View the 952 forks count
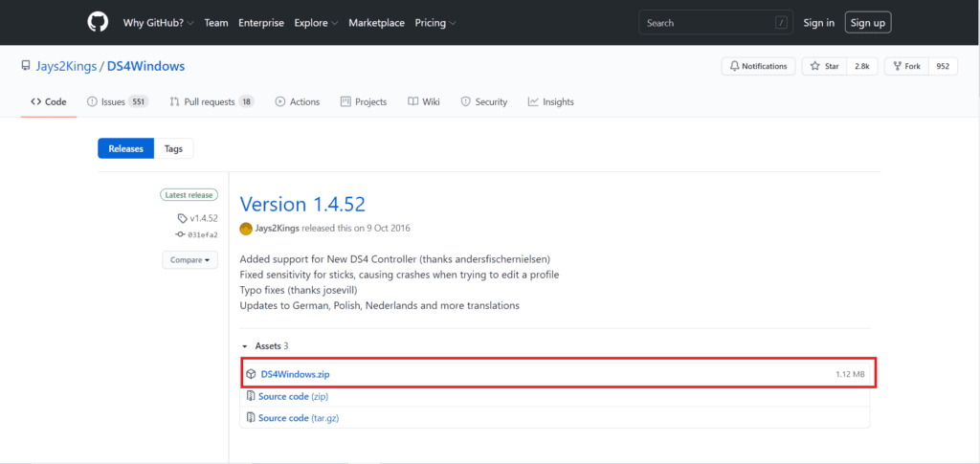 coord(943,66)
